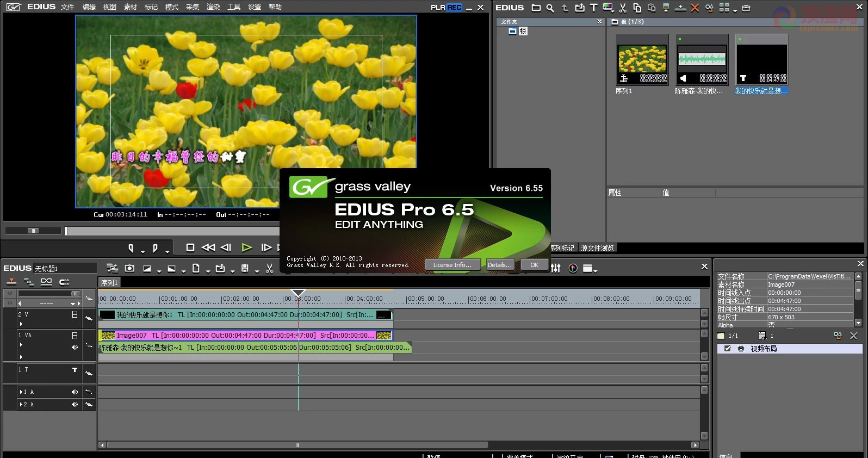The image size is (868, 458).
Task: Open the 编辑 menu
Action: 89,7
